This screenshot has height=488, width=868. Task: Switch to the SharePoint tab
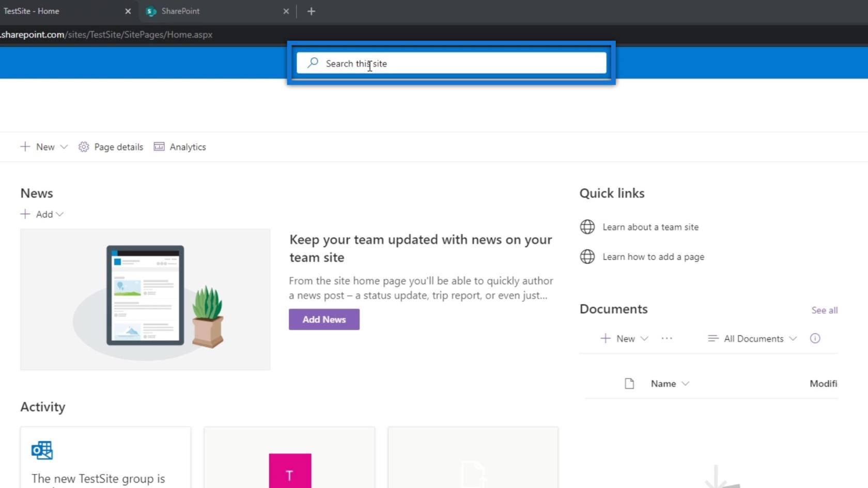[x=217, y=11]
